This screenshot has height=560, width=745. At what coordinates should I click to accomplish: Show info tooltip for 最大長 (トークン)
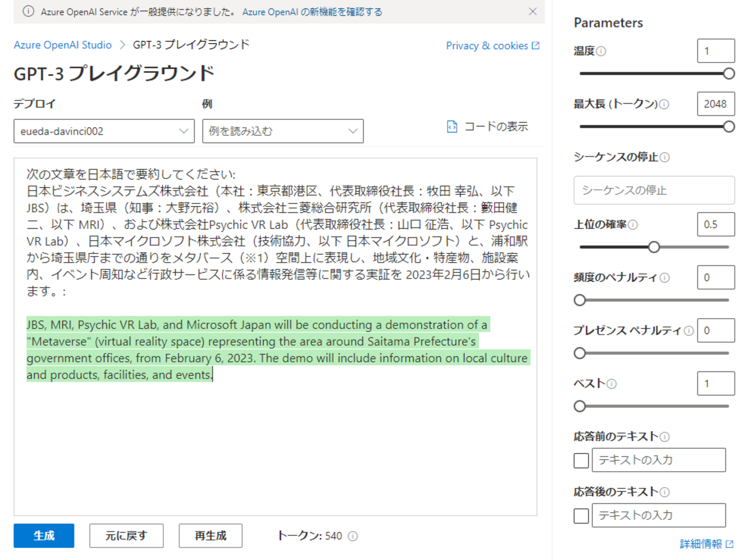pos(664,104)
